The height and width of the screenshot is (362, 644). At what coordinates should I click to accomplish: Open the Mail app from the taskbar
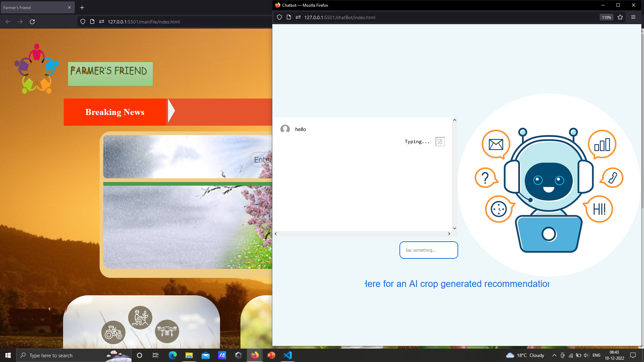206,355
